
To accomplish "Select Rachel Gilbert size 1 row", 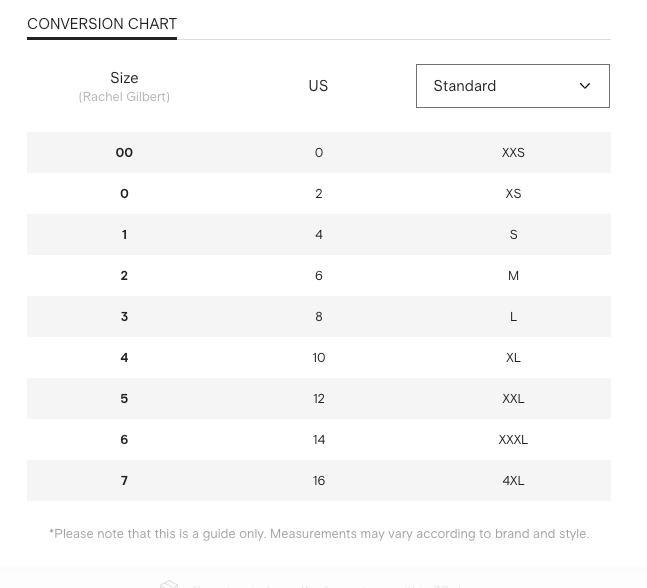I will point(124,235).
